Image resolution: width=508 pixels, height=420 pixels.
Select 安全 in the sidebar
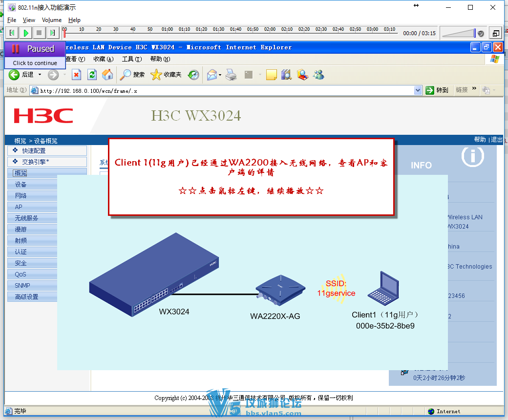click(32, 263)
